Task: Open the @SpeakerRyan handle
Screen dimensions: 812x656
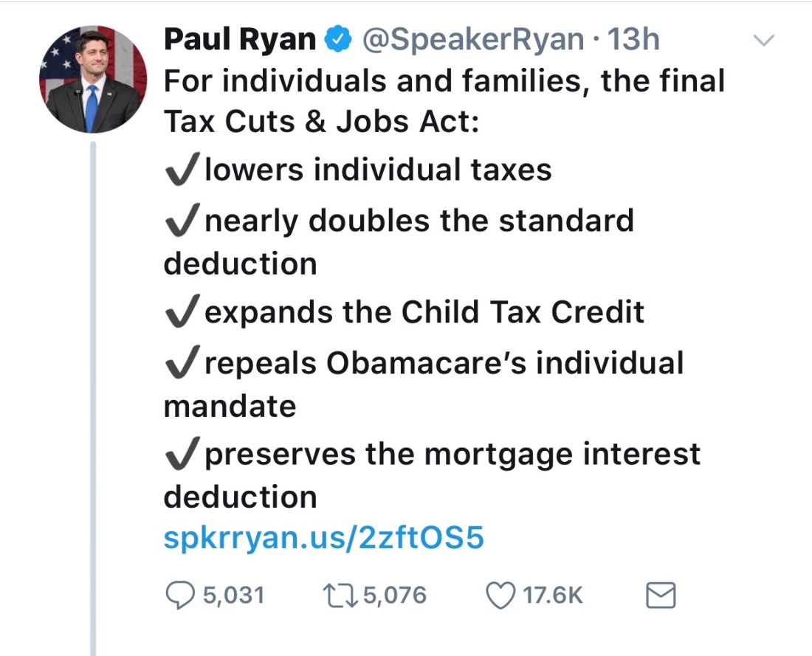Action: point(474,41)
